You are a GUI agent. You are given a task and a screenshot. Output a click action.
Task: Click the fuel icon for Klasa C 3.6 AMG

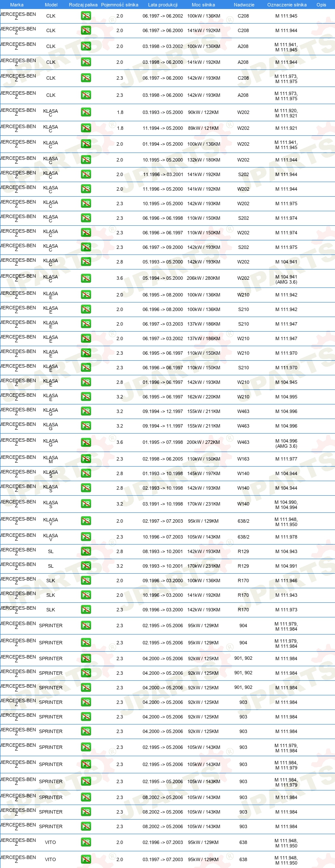[86, 278]
